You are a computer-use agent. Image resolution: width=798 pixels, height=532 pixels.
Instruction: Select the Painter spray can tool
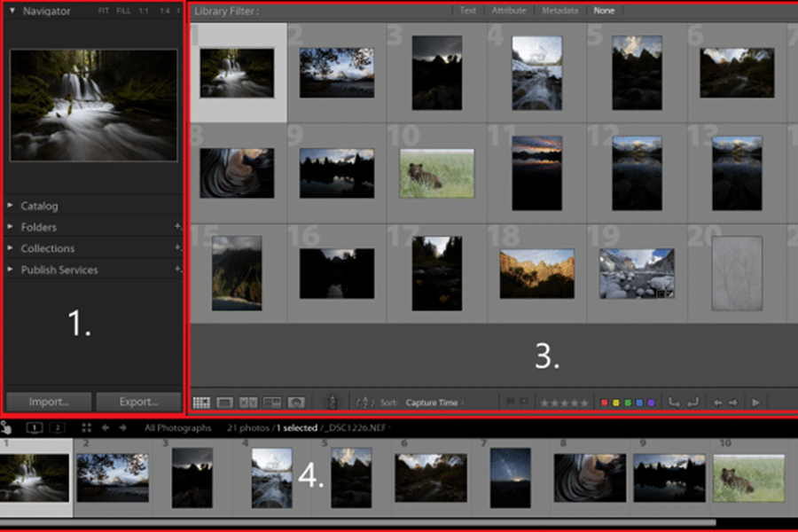(x=332, y=403)
